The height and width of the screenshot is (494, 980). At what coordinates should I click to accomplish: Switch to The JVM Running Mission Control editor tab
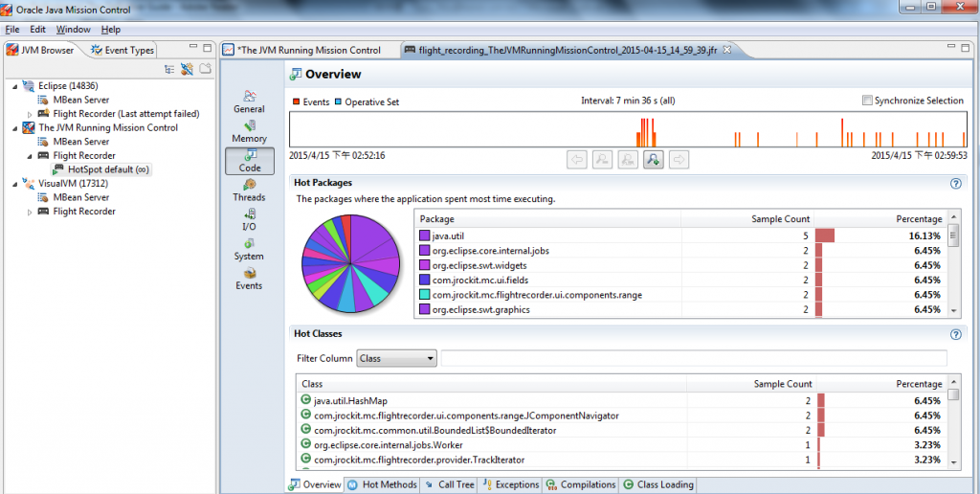point(302,50)
